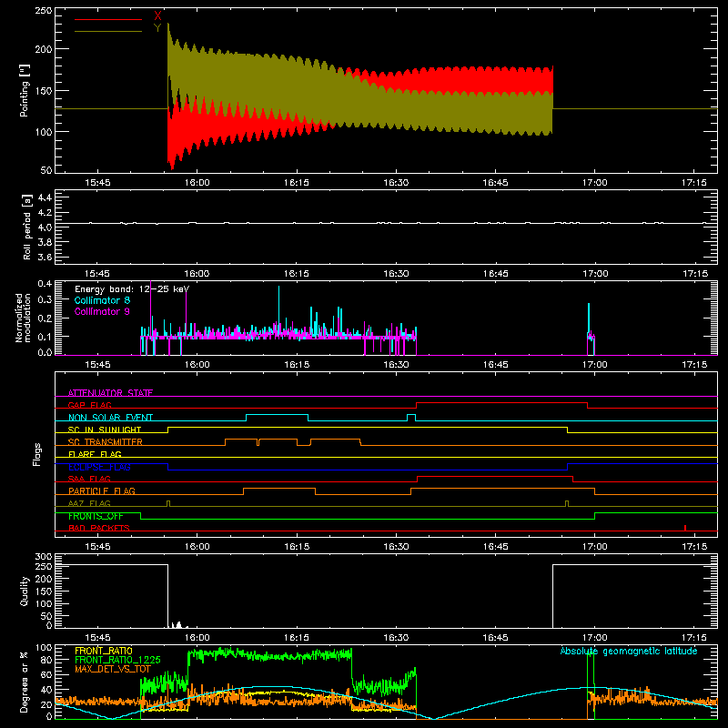Click the '17:15' label under Pointing plot
The width and height of the screenshot is (728, 728).
694,183
